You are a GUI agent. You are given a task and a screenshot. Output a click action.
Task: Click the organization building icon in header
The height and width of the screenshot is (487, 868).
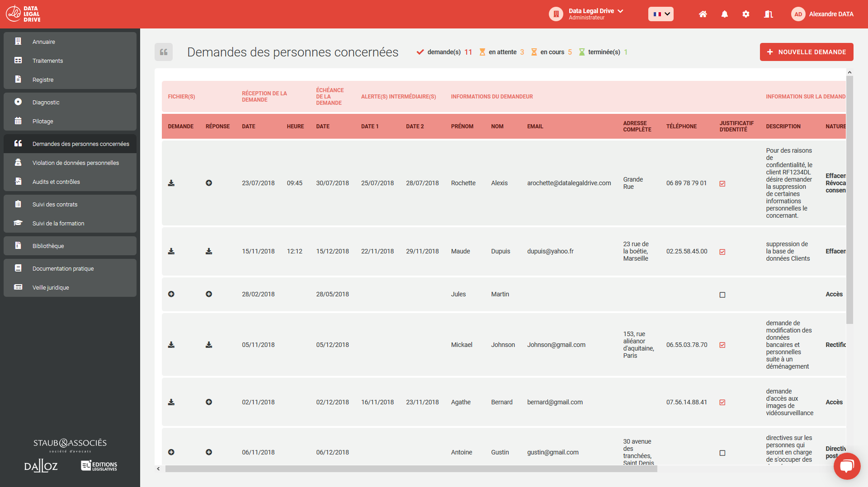click(556, 14)
